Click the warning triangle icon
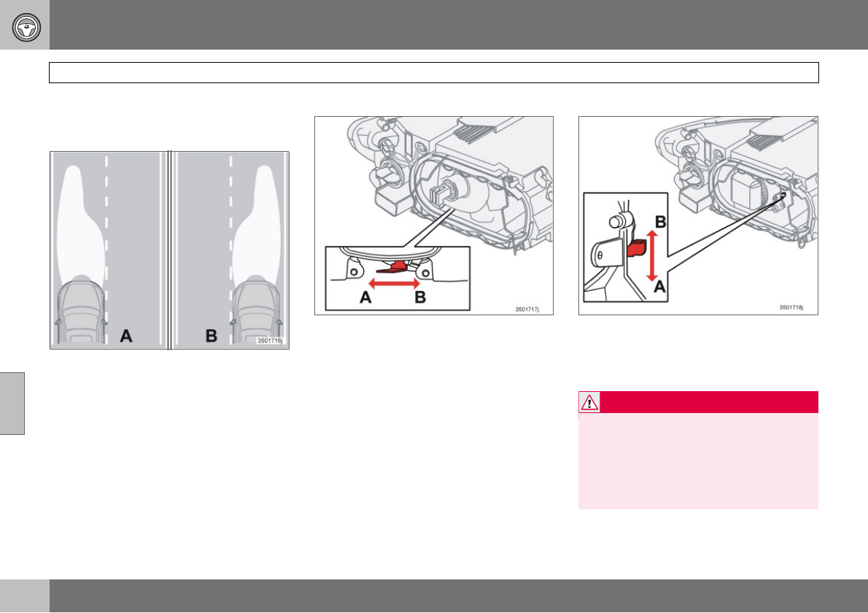This screenshot has height=613, width=868. pos(589,403)
